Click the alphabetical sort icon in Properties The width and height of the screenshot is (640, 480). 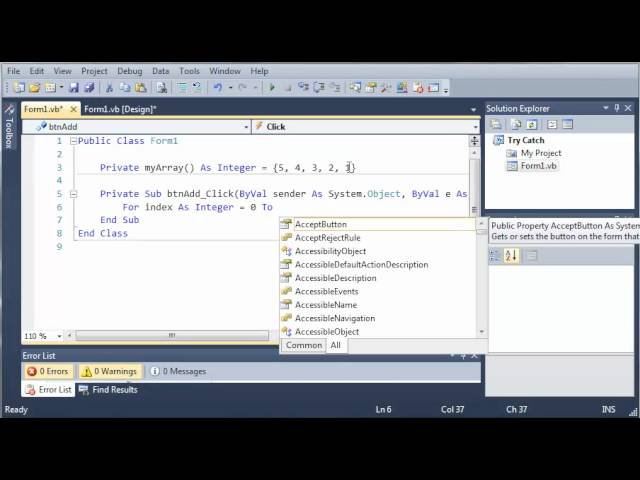[511, 256]
